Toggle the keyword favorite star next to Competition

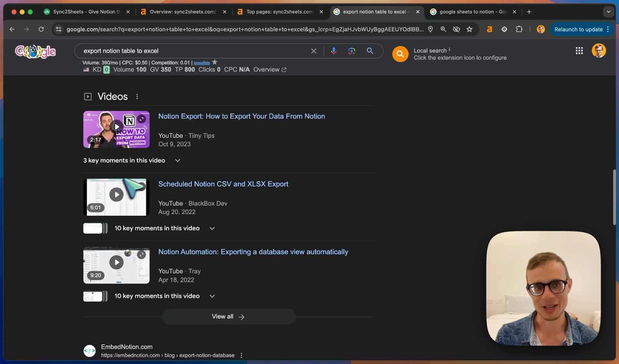pos(215,62)
